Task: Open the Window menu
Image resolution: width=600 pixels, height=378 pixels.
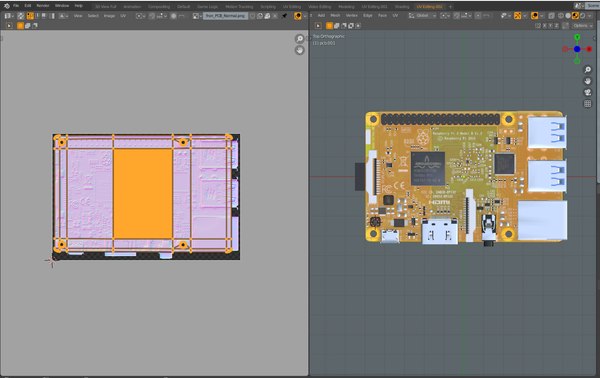Action: click(62, 6)
